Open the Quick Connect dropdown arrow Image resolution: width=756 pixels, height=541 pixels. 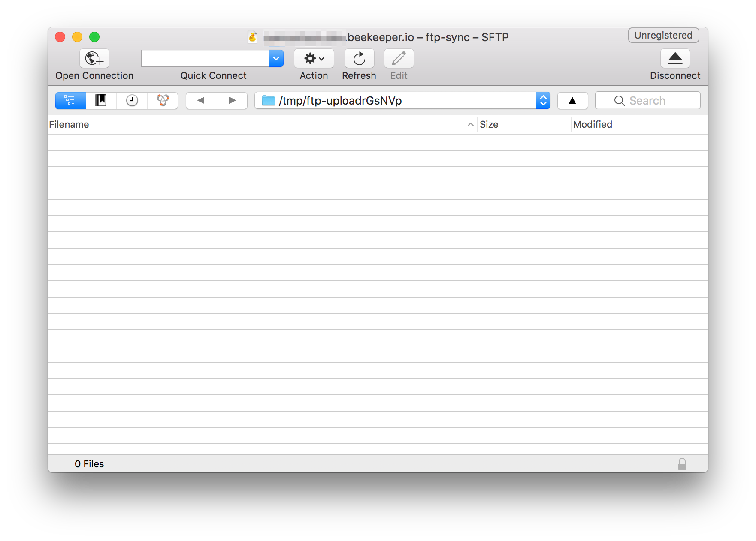pos(276,58)
